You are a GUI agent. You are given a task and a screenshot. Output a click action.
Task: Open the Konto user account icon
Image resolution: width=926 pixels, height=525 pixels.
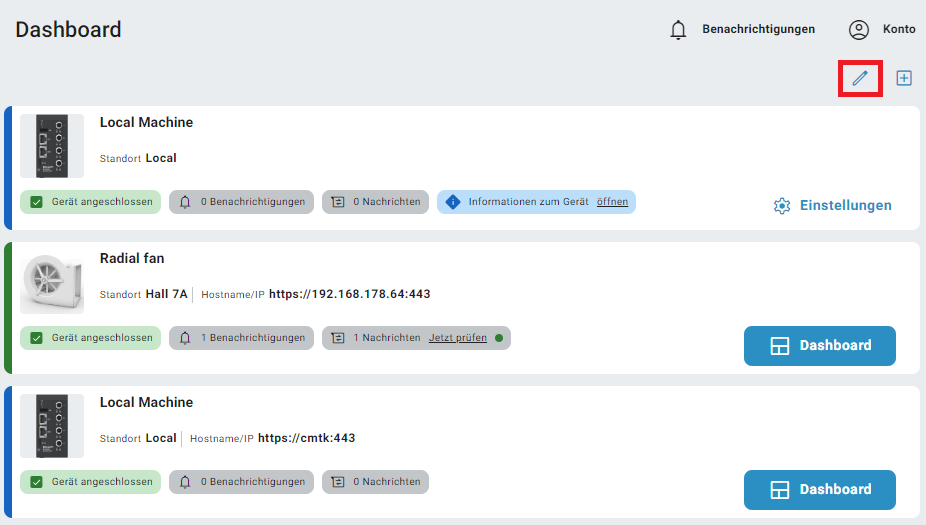point(859,30)
